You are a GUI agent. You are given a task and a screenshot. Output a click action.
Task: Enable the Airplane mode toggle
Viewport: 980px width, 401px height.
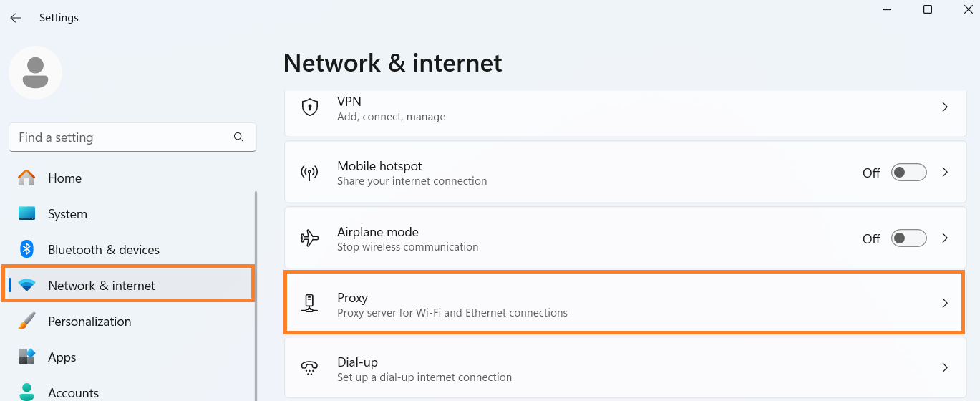pyautogui.click(x=908, y=238)
